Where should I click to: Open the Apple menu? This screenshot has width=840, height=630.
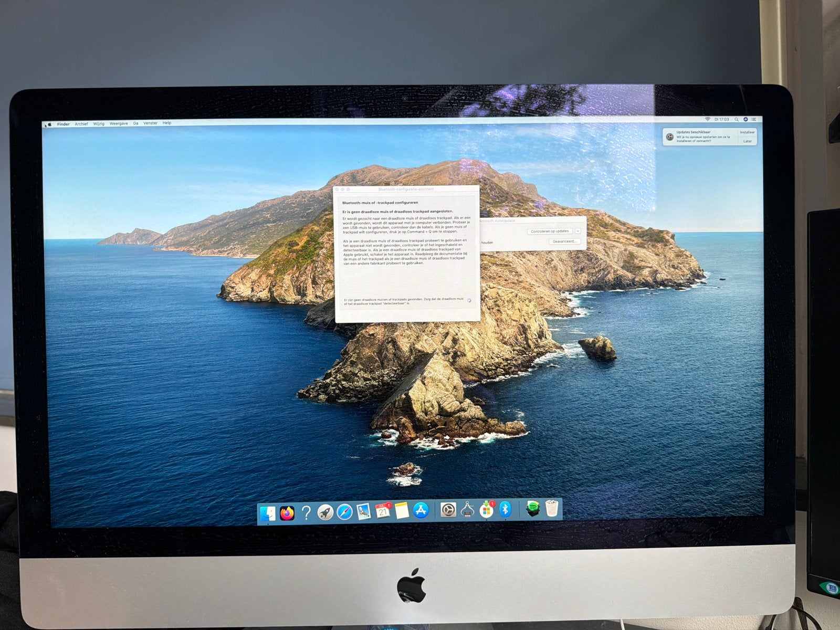click(49, 124)
